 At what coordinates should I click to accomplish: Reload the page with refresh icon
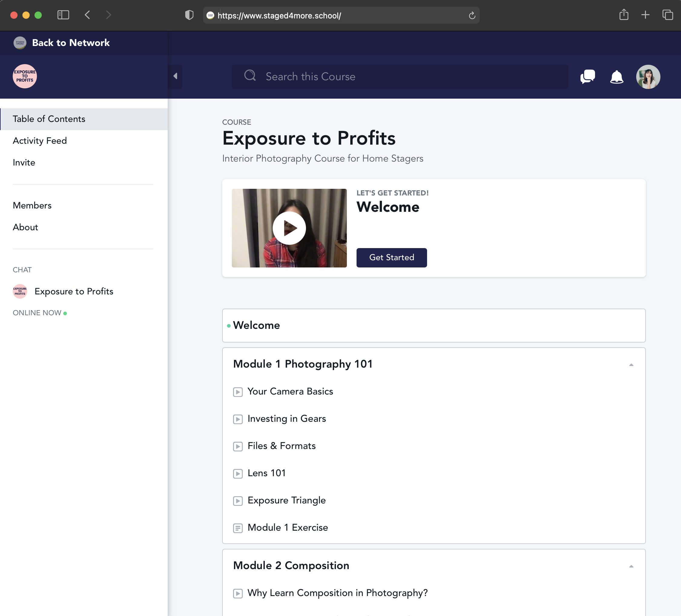coord(472,15)
